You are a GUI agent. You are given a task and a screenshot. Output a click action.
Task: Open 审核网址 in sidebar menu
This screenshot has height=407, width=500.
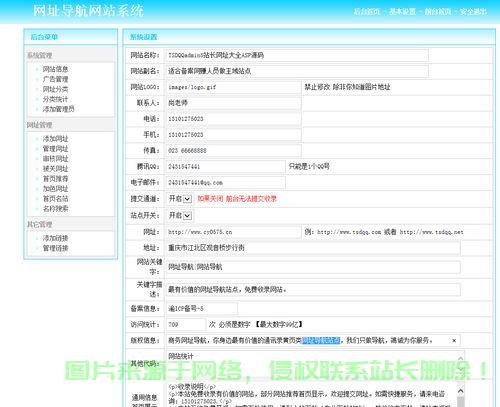(x=55, y=159)
